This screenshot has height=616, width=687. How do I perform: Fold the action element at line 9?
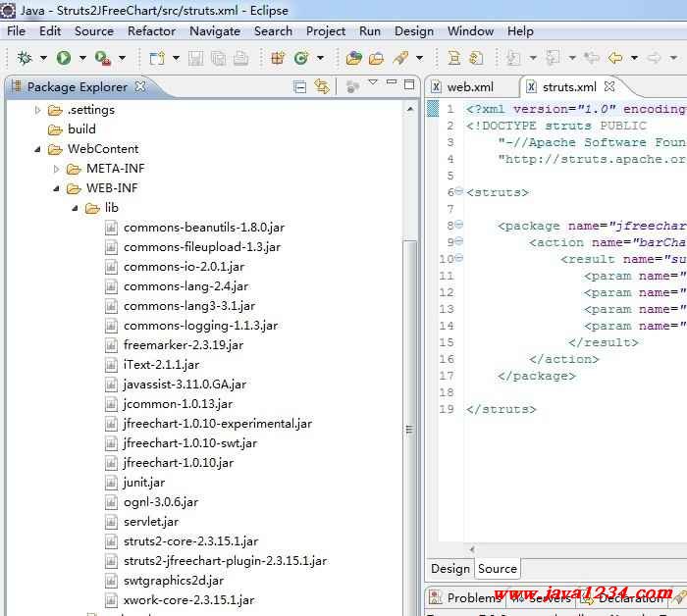coord(458,240)
